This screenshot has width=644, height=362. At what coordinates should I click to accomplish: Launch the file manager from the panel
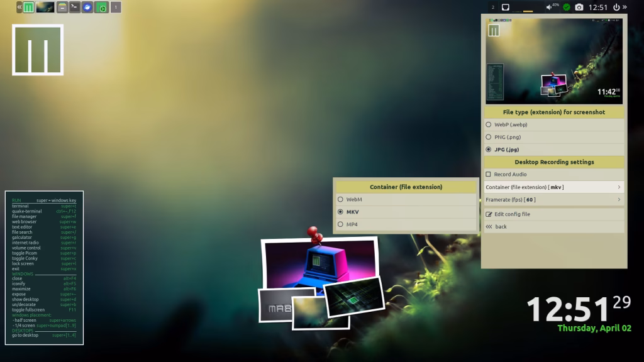[x=62, y=8]
